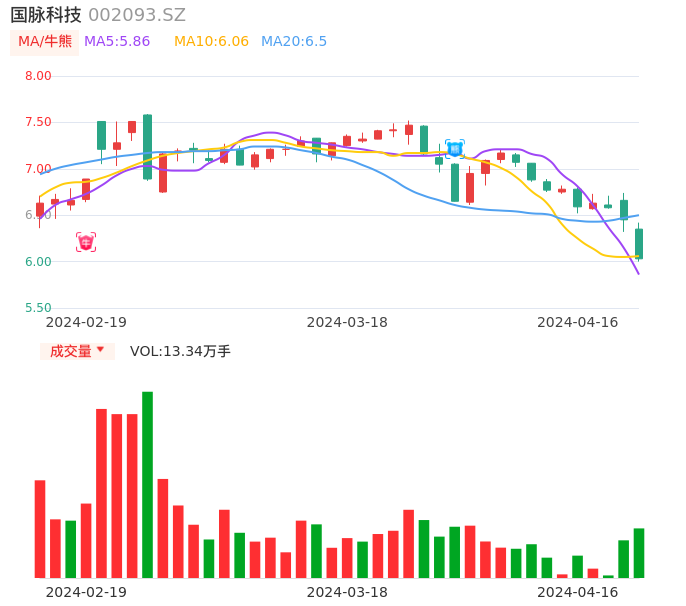Select the MA/牛熊 indicator tab
Image resolution: width=686 pixels, height=606 pixels.
pyautogui.click(x=45, y=42)
